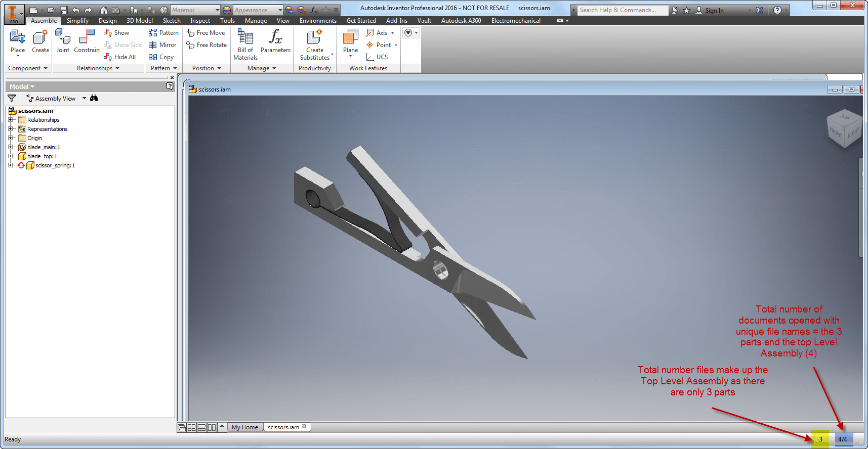Toggle Show relationships
Screen dimensions: 868x449
[x=116, y=33]
